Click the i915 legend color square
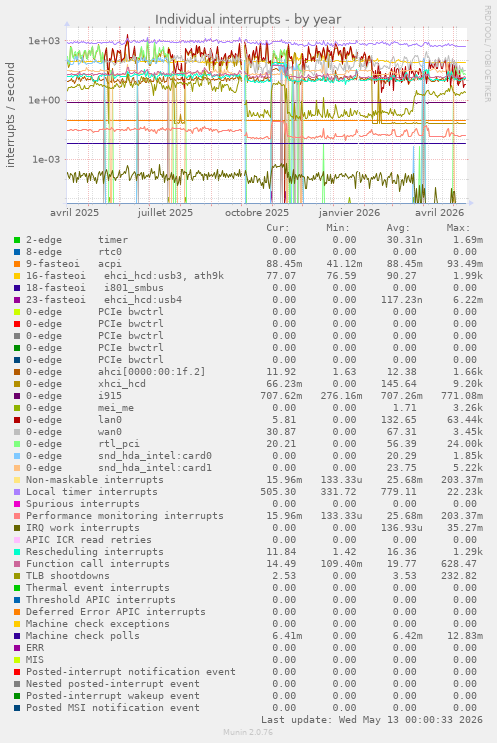The width and height of the screenshot is (497, 743). pyautogui.click(x=17, y=396)
